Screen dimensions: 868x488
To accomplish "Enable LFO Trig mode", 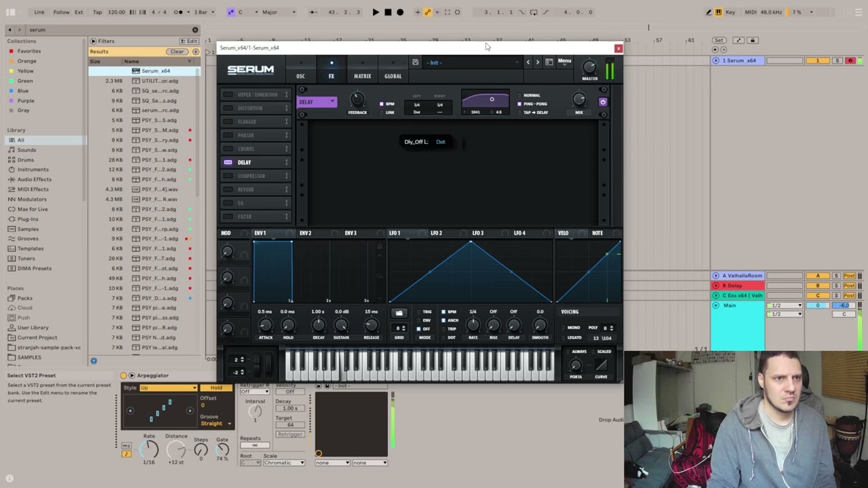I will (x=418, y=312).
